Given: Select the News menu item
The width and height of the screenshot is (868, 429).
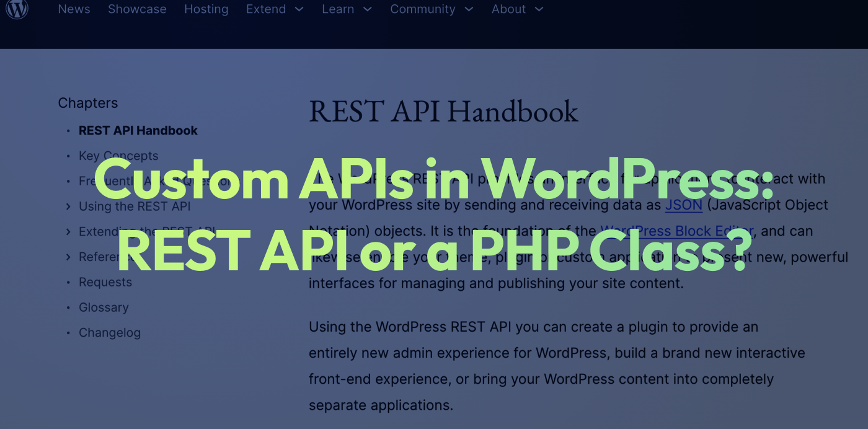Looking at the screenshot, I should coord(74,9).
